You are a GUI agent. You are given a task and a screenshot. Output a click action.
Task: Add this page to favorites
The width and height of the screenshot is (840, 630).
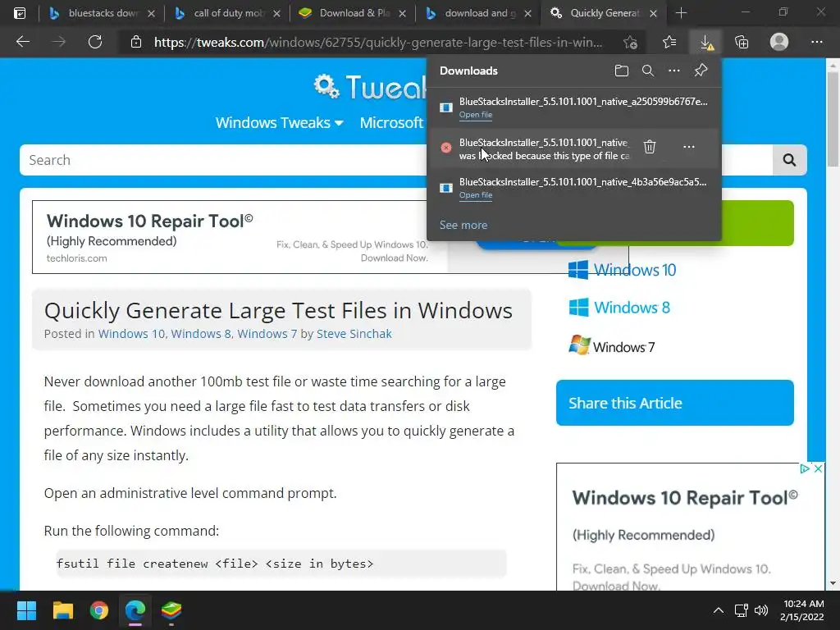(x=631, y=43)
